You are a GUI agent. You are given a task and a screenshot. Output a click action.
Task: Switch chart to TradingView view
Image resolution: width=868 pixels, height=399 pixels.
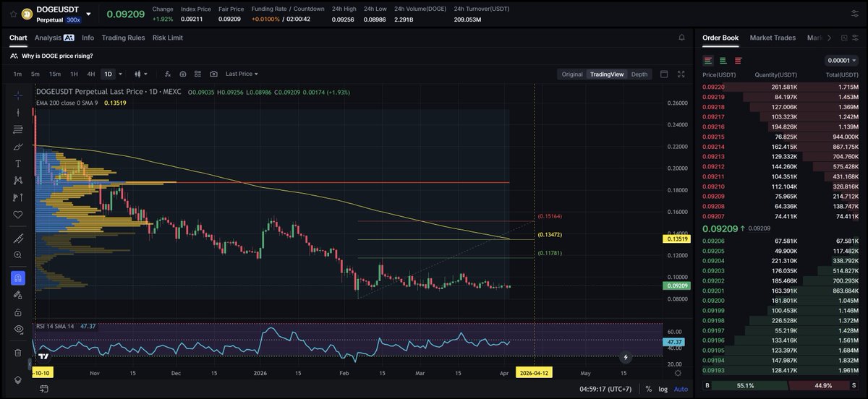(x=607, y=74)
